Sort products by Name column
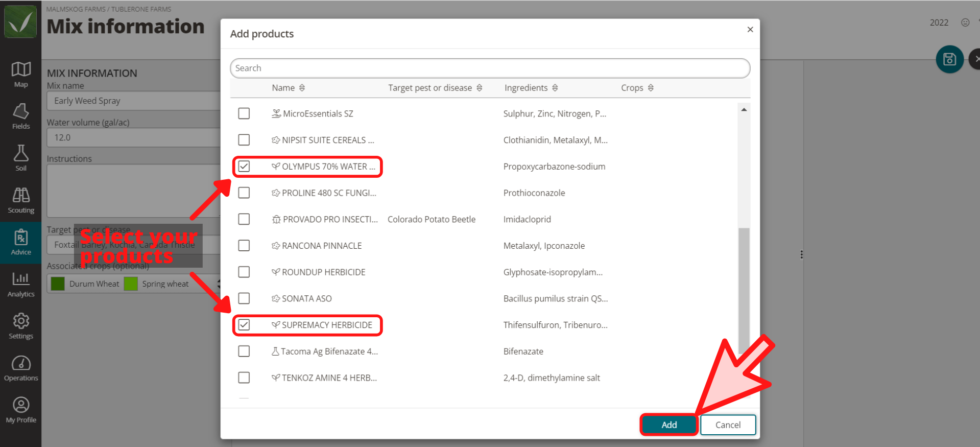 coord(288,88)
